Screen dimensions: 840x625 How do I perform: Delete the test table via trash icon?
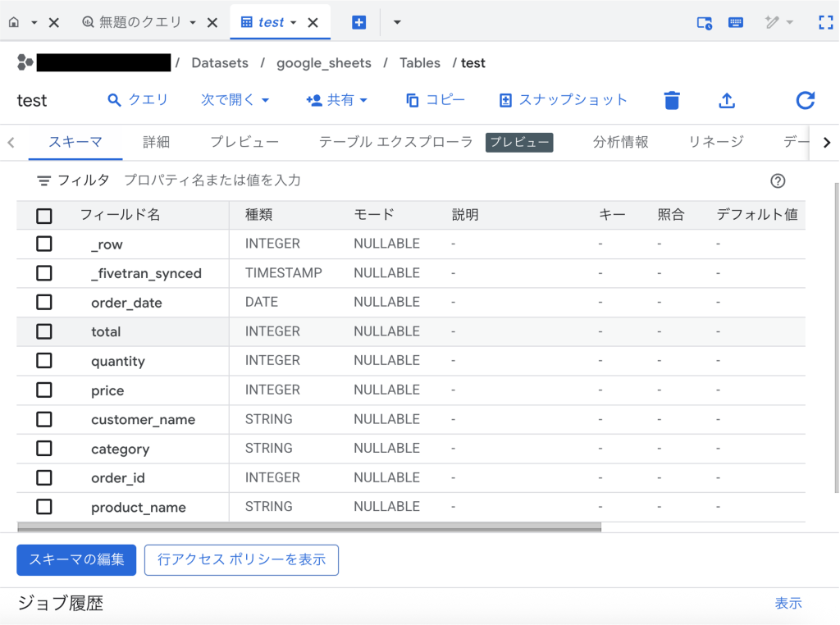coord(672,99)
